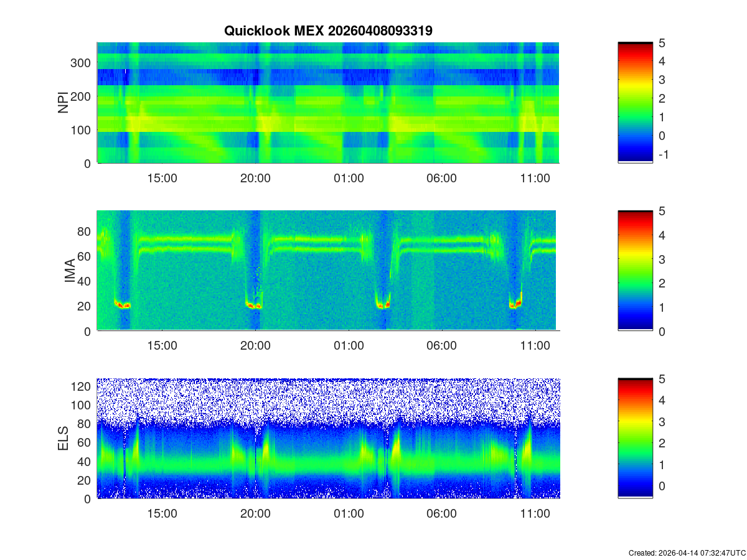Click the -1 label on NPI colorbar
This screenshot has width=747, height=560.
(662, 154)
